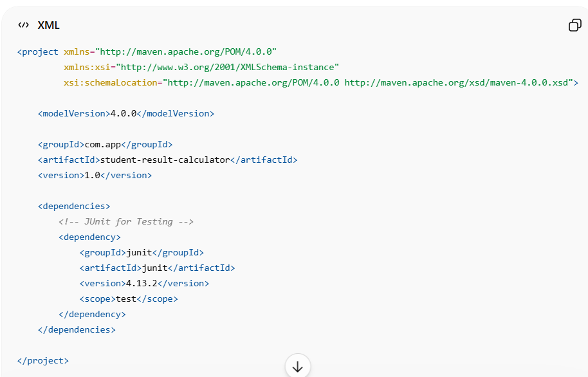Click the junit groupId line
The height and width of the screenshot is (377, 588).
142,252
